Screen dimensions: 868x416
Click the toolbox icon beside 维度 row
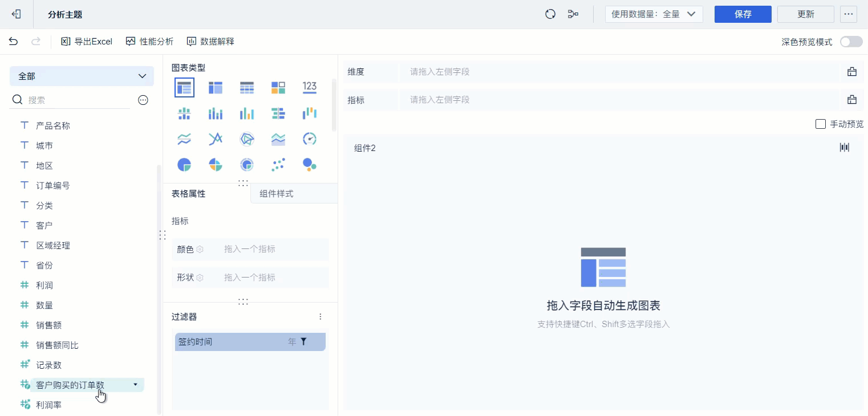click(x=852, y=72)
